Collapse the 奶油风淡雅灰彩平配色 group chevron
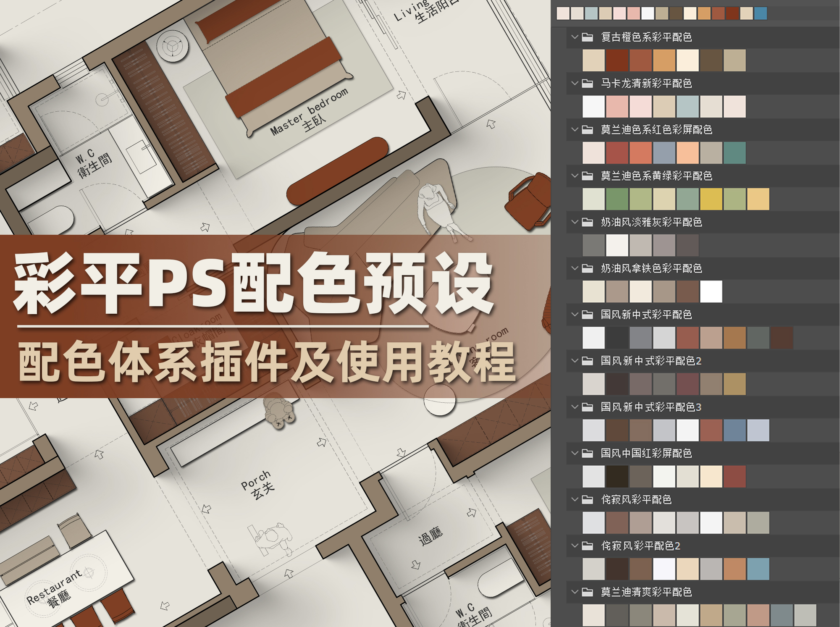The image size is (840, 627). pos(575,222)
